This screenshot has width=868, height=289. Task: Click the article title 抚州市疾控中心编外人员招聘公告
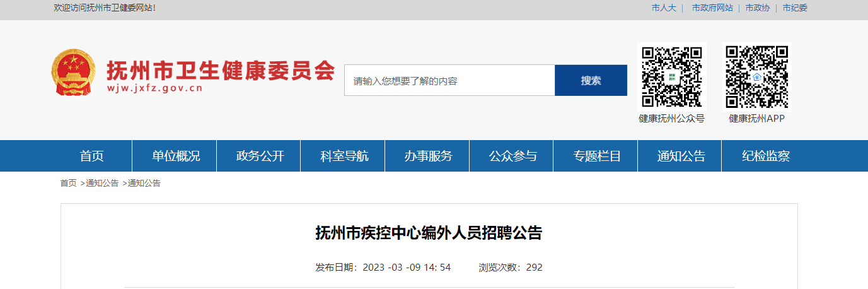point(429,233)
